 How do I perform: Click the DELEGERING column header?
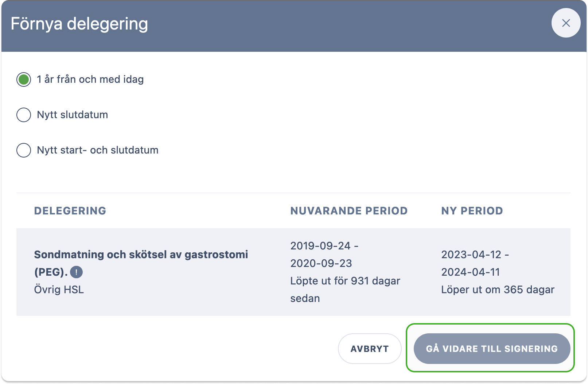pos(70,211)
